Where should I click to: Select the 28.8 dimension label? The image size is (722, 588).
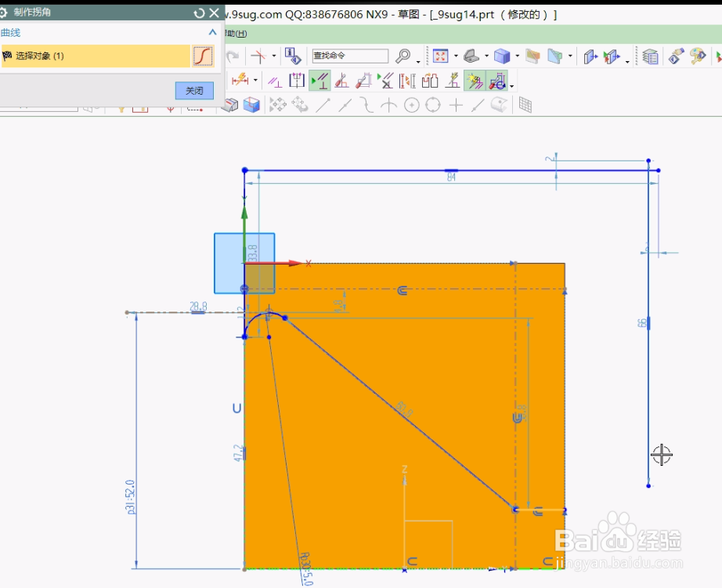pos(198,306)
